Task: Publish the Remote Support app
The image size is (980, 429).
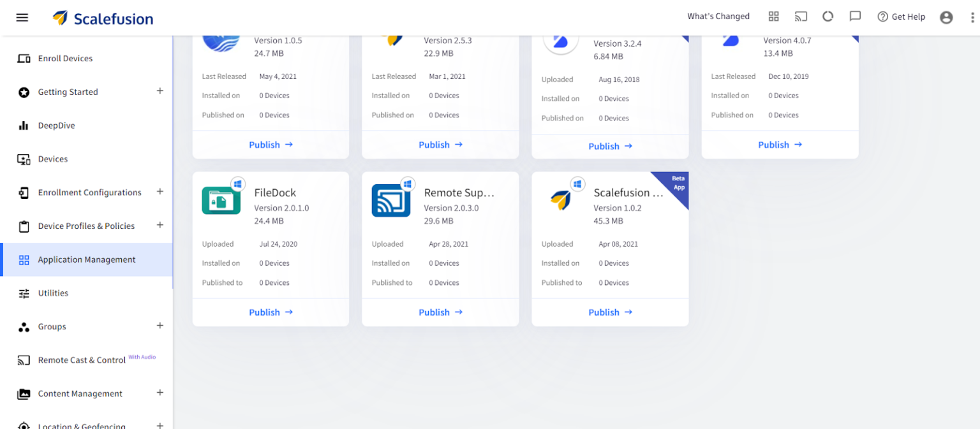Action: (x=440, y=312)
